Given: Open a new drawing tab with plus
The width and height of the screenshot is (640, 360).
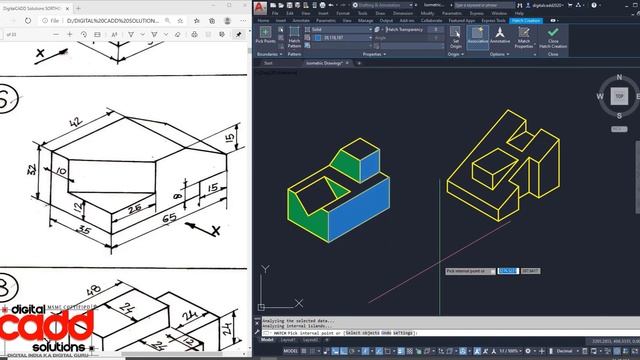Looking at the screenshot, I should 359,63.
